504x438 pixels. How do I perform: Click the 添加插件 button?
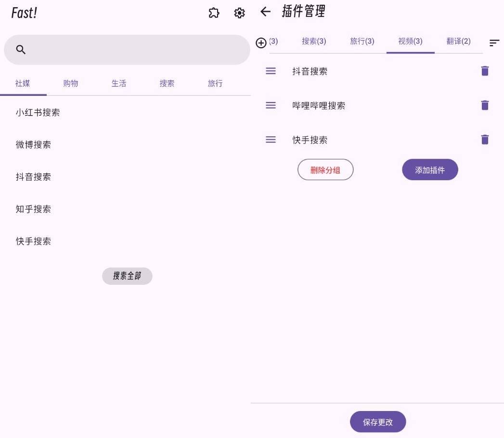430,169
